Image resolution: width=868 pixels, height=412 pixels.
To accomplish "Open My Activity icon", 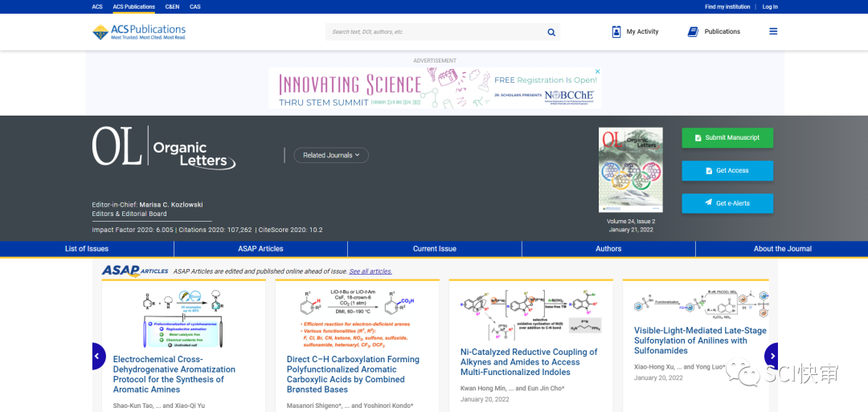I will click(x=616, y=32).
